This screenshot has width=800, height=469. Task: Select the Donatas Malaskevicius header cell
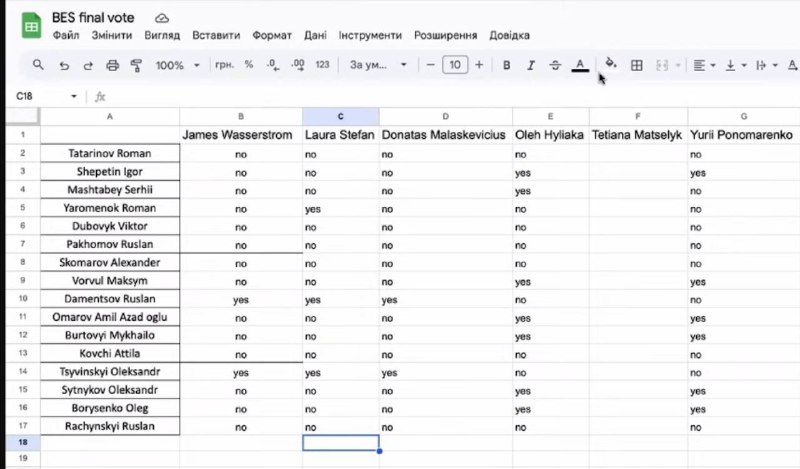pyautogui.click(x=445, y=135)
